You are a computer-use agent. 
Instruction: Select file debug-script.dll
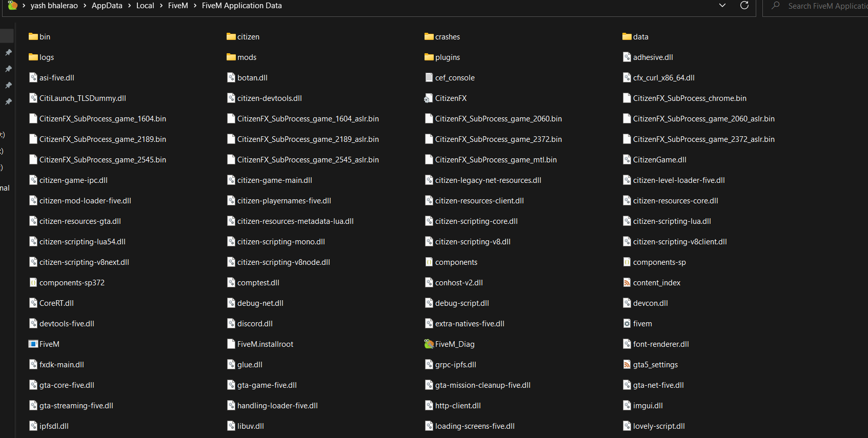457,303
